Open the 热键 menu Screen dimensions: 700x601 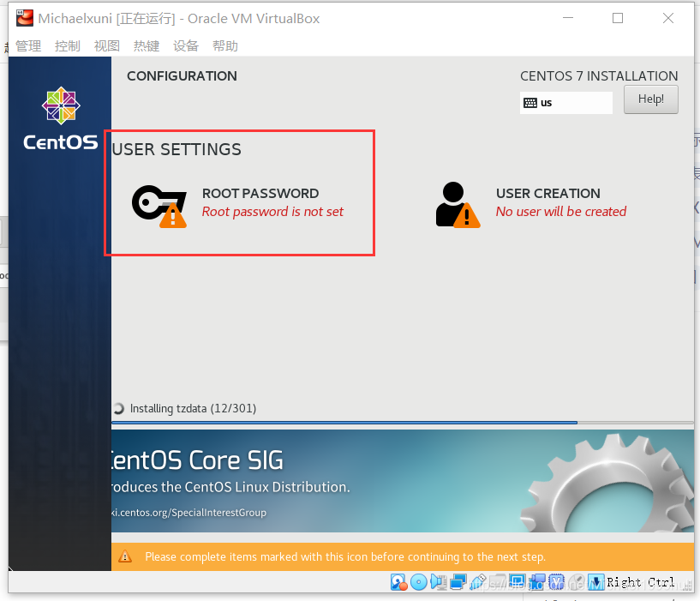coord(147,46)
